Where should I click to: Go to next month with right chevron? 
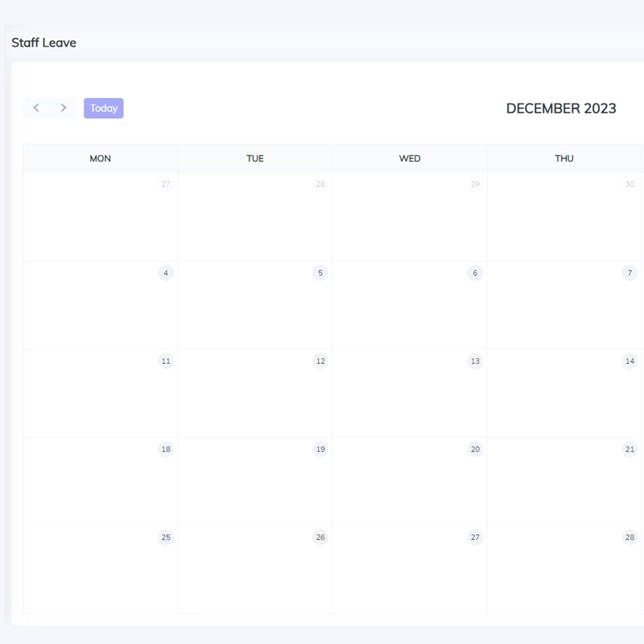coord(64,108)
